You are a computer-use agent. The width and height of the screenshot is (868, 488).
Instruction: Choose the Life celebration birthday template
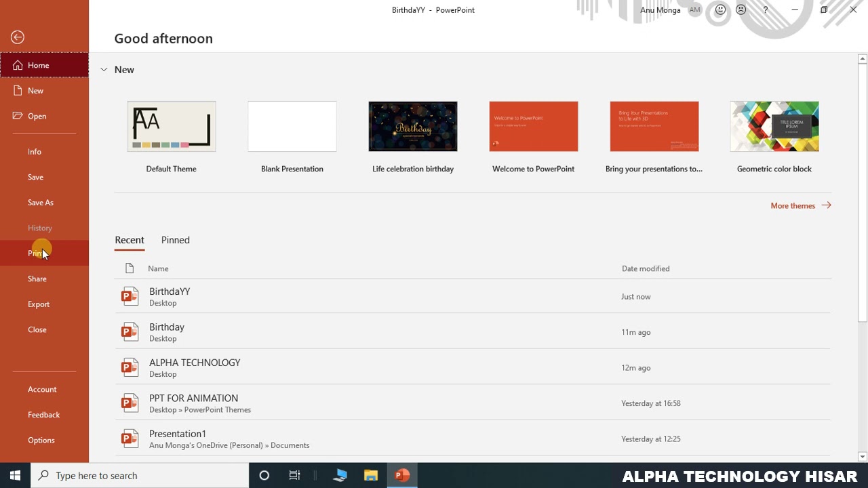[413, 127]
